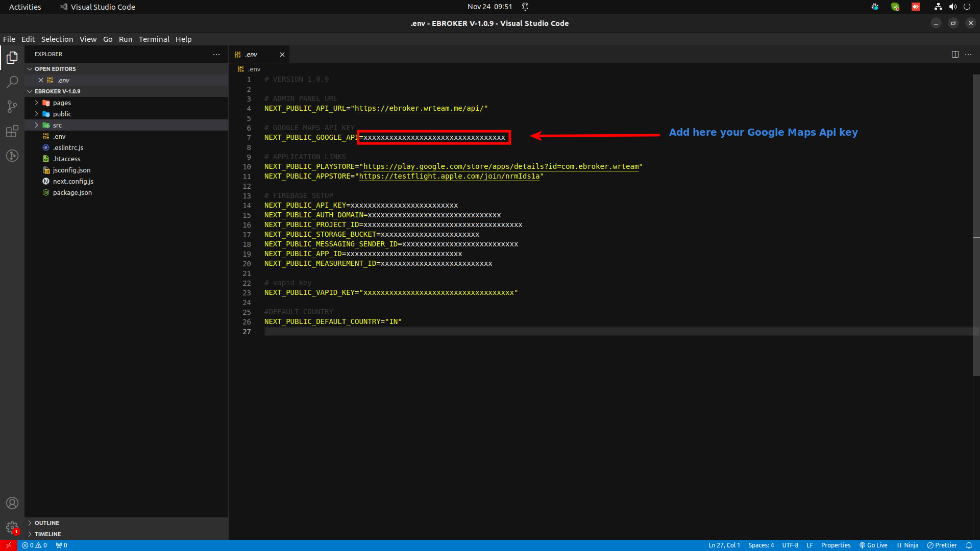This screenshot has height=551, width=980.
Task: Open editor more actions ellipsis menu
Action: 968,54
